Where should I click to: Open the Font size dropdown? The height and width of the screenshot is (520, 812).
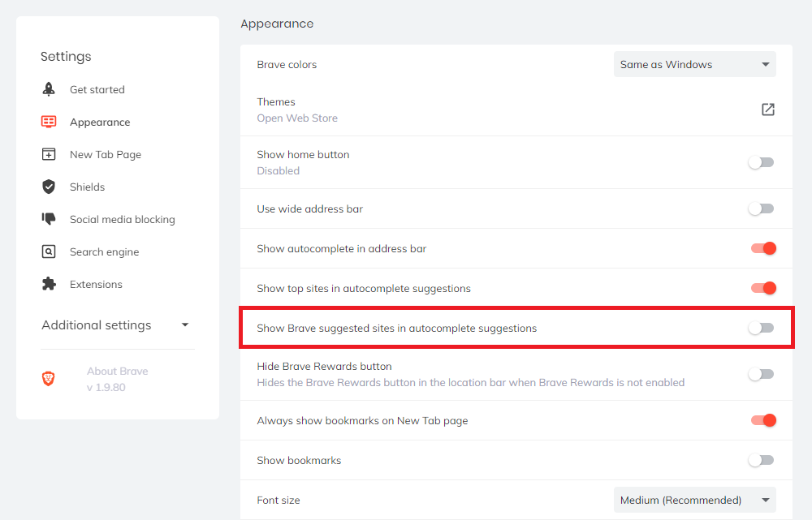694,500
